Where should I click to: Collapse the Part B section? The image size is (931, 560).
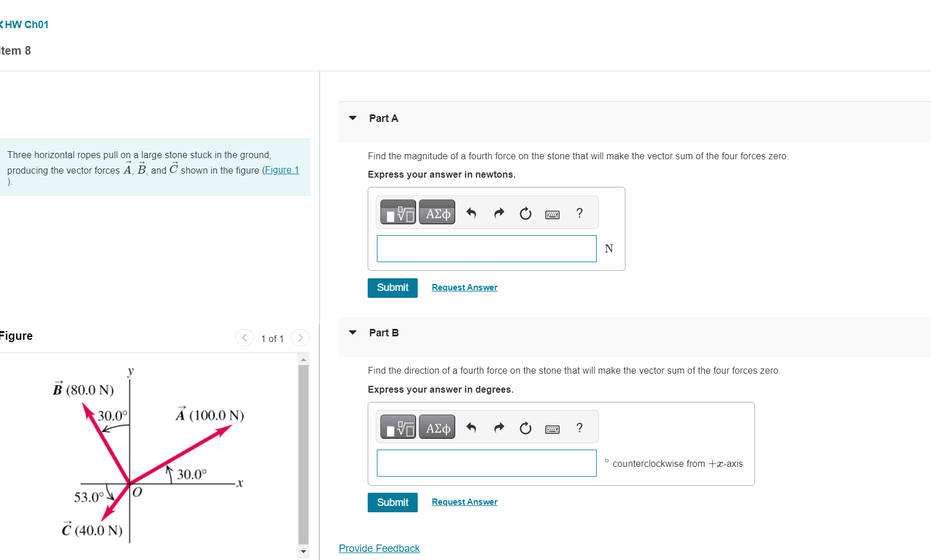(x=353, y=332)
